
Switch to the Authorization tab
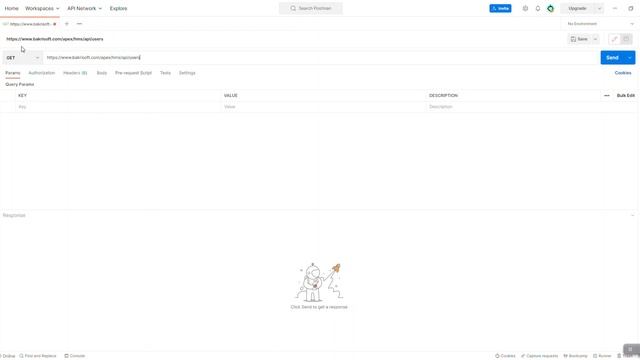click(x=42, y=73)
